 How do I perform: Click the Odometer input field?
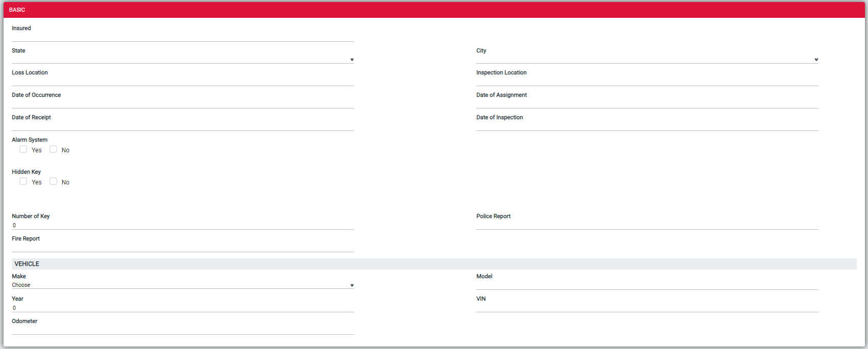tap(183, 330)
